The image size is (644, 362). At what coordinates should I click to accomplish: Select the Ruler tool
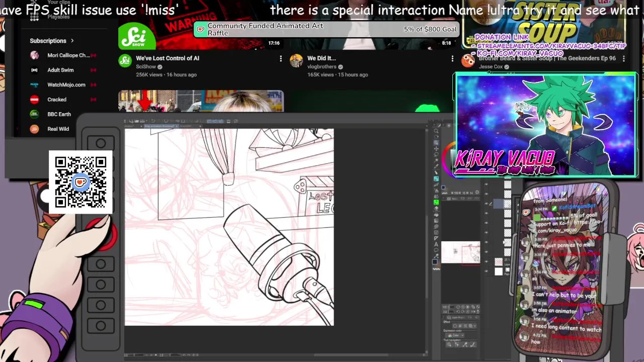pos(436,238)
